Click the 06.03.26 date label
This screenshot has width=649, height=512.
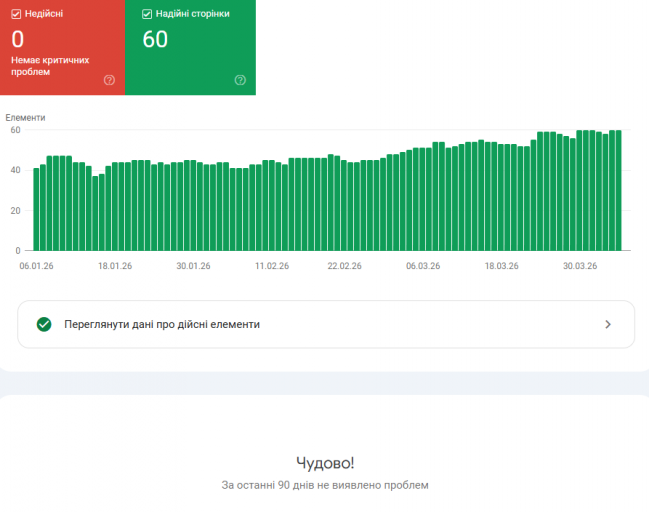[423, 266]
